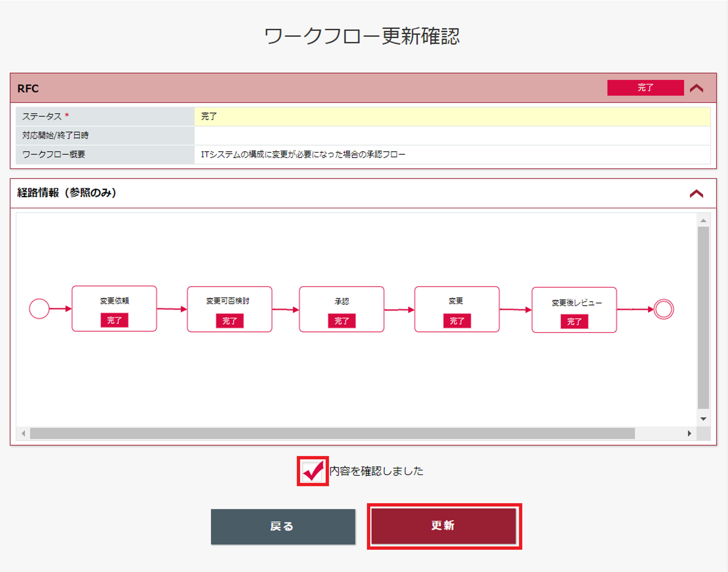Select the 変更依頼 workflow step

point(114,308)
